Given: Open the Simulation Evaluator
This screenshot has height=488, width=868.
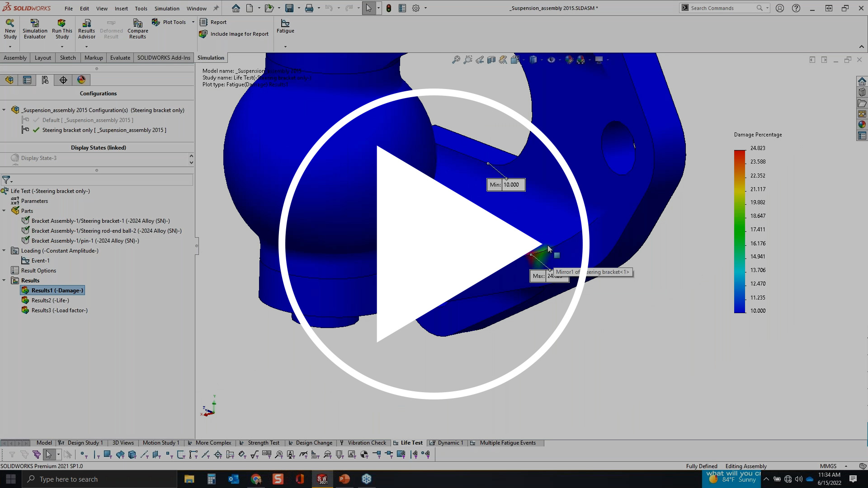Looking at the screenshot, I should (x=35, y=28).
